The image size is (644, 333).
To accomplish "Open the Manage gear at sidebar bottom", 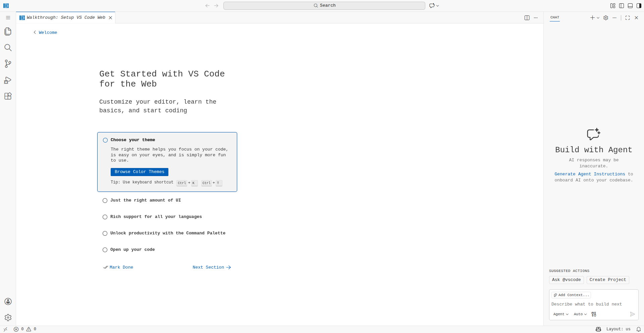I will pos(8,318).
